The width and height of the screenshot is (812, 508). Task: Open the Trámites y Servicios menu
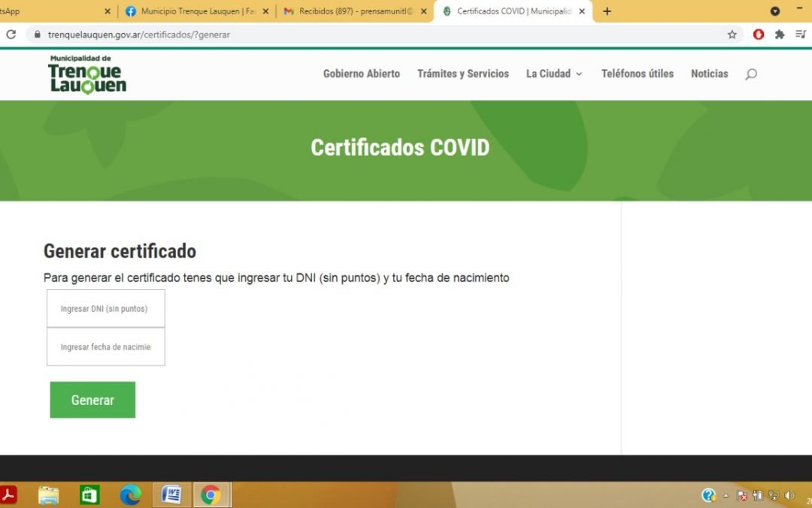463,74
